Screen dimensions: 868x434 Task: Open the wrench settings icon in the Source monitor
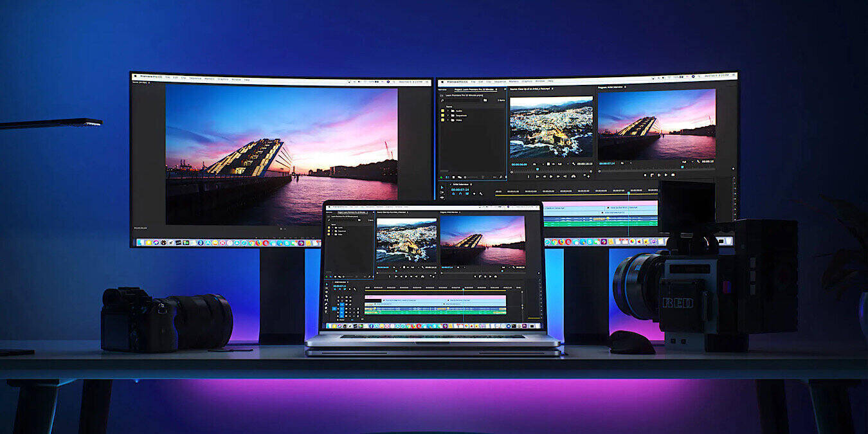[574, 164]
